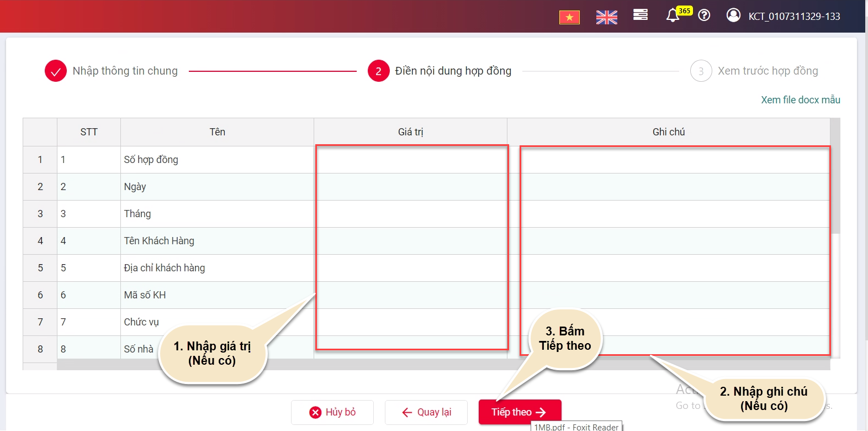Click the 'Hủy bỏ' cancel button

332,412
